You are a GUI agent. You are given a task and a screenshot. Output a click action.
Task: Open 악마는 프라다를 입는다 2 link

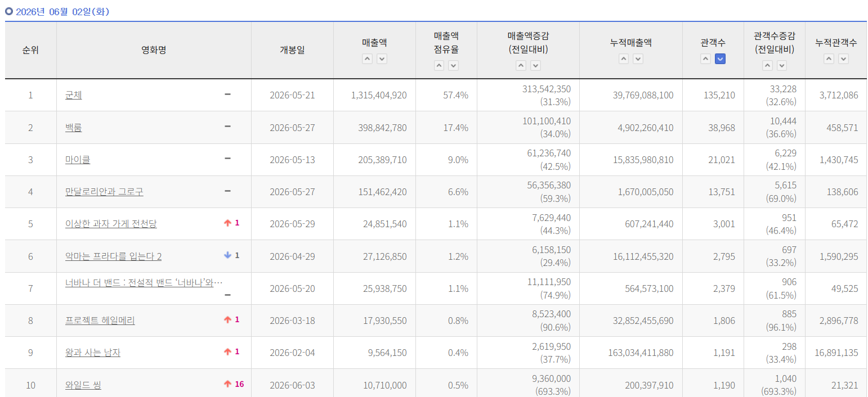tap(114, 256)
